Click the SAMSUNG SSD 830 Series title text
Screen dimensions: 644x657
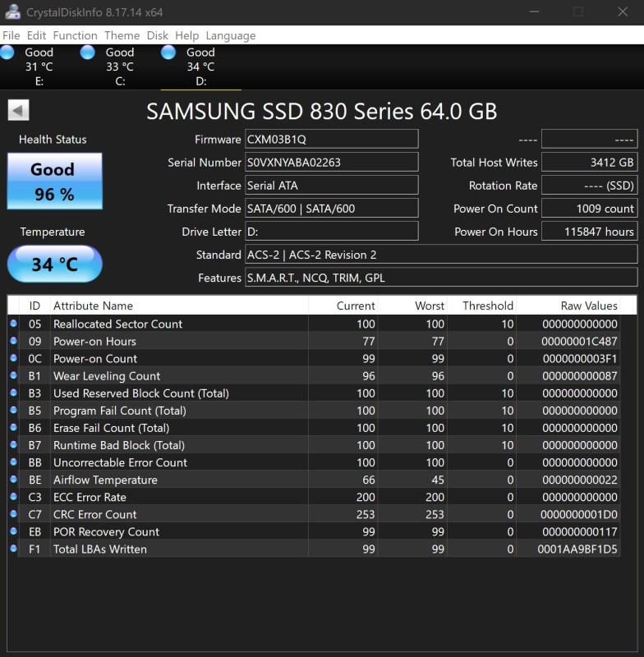click(x=321, y=112)
